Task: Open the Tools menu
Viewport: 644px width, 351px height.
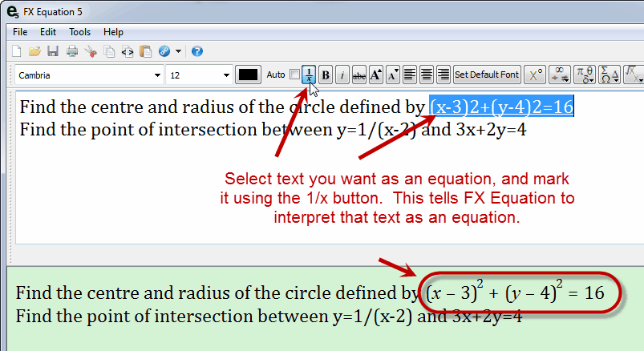Action: pos(79,32)
